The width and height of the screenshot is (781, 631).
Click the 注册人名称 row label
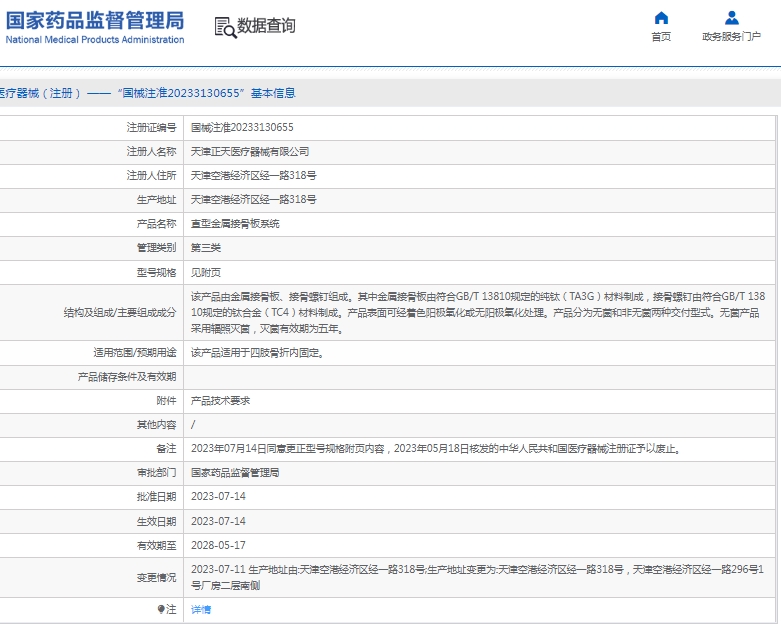click(x=151, y=152)
